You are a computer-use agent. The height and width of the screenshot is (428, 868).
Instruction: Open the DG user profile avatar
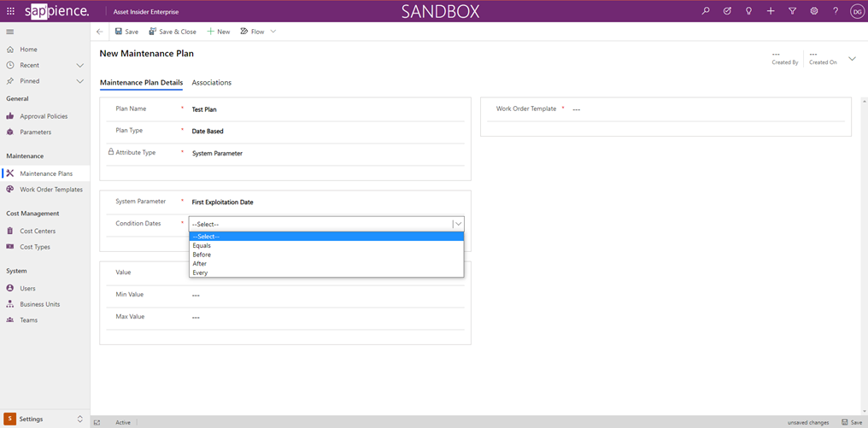coord(857,11)
